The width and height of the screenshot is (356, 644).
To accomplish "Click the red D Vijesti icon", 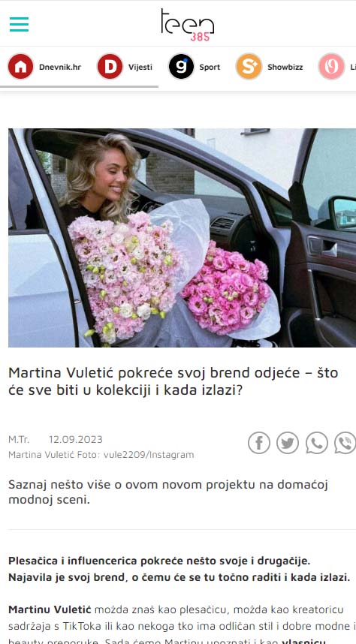I will pyautogui.click(x=110, y=67).
